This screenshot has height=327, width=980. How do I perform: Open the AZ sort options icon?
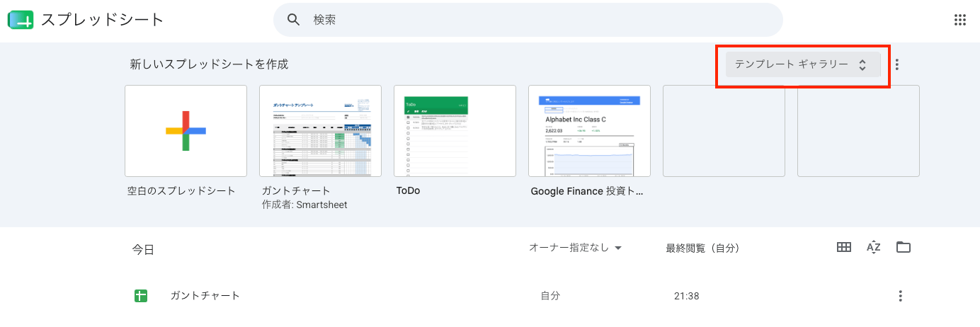pos(873,247)
